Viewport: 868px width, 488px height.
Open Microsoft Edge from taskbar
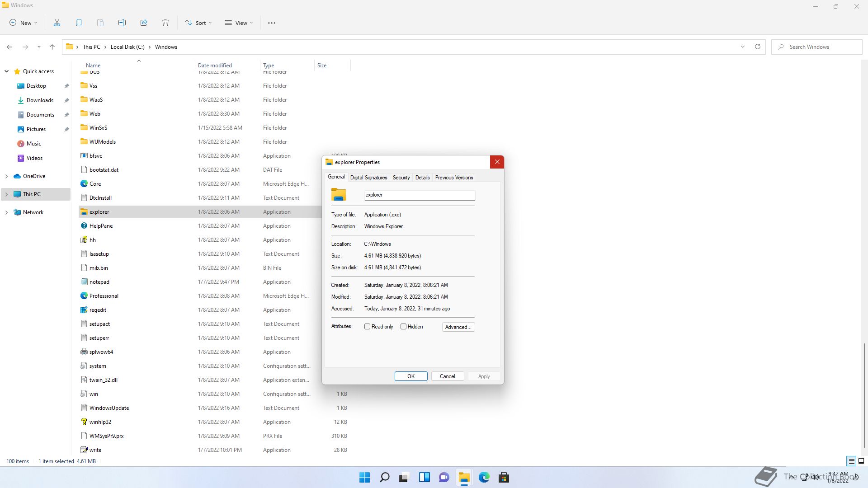pos(484,477)
